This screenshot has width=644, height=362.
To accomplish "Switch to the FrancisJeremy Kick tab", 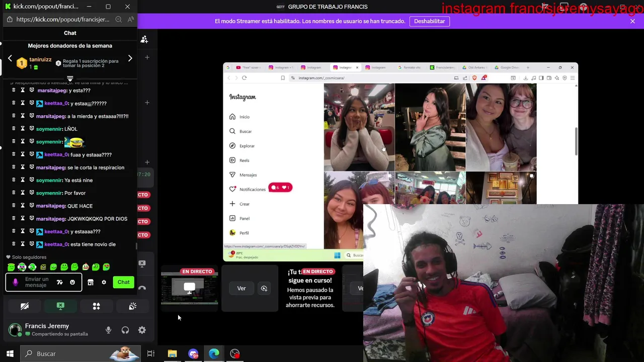I will pyautogui.click(x=443, y=67).
